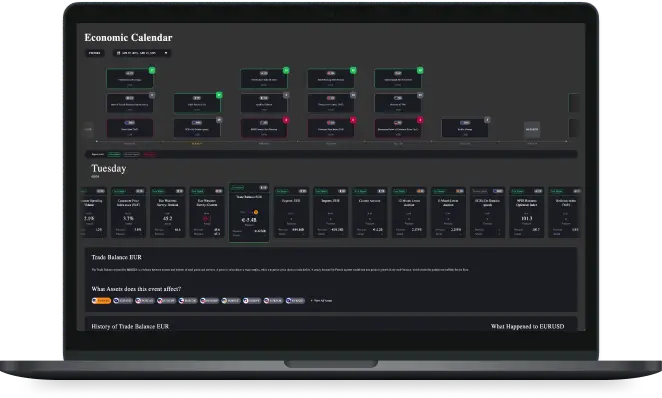662x398 pixels.
Task: Select the yellow highlighted day on timeline
Action: [x=197, y=144]
